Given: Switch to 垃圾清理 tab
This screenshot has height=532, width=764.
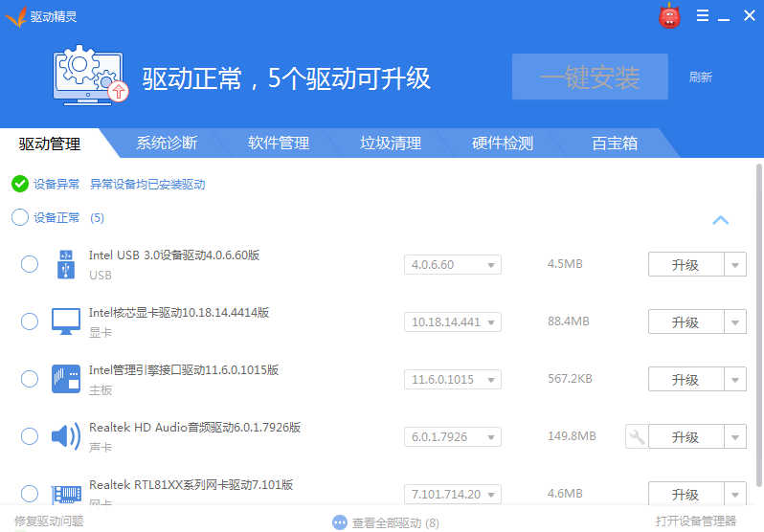Looking at the screenshot, I should [391, 144].
